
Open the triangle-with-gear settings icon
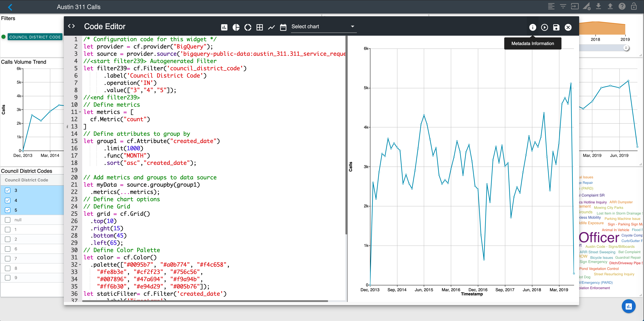click(586, 6)
